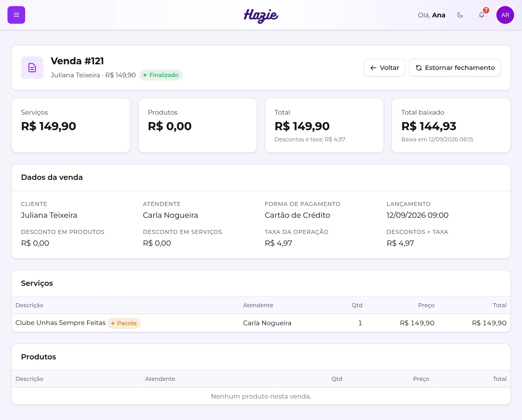Click Total baixado R$ 144,93 value
Viewport: 522px width, 420px height.
pos(429,126)
